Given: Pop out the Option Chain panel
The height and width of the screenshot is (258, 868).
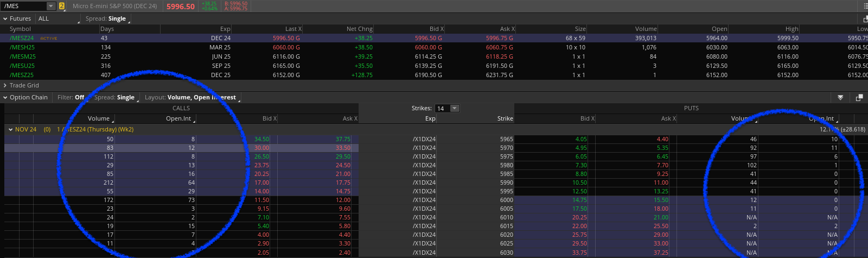Looking at the screenshot, I should coord(859,98).
